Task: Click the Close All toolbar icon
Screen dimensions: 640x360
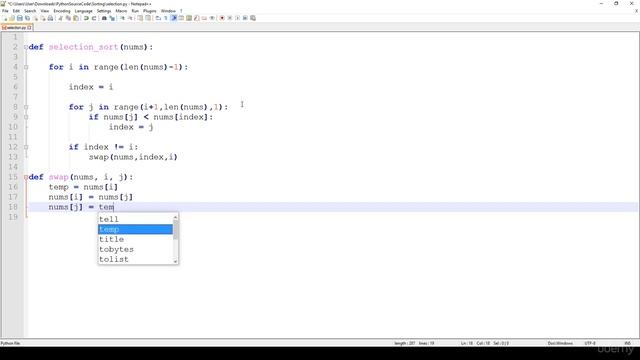Action: pos(43,18)
